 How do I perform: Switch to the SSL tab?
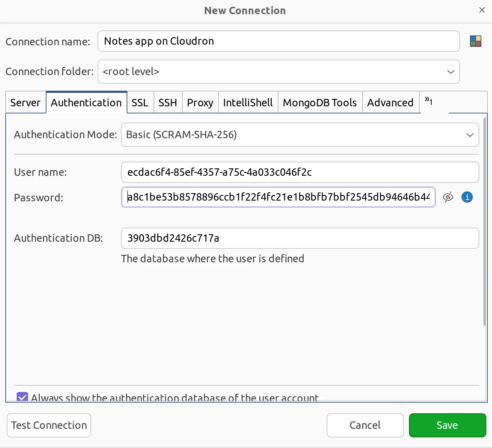[140, 102]
